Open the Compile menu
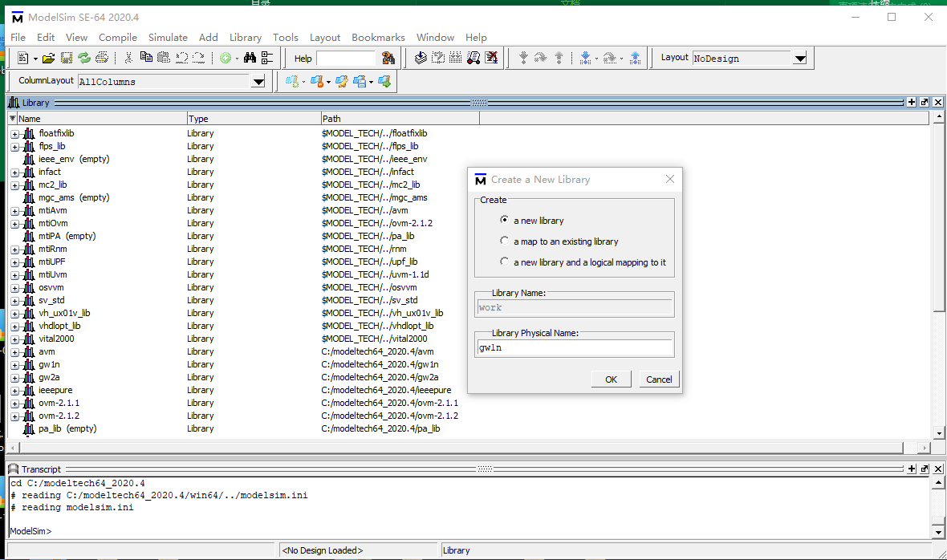Screen dimensions: 947x560 (x=118, y=38)
